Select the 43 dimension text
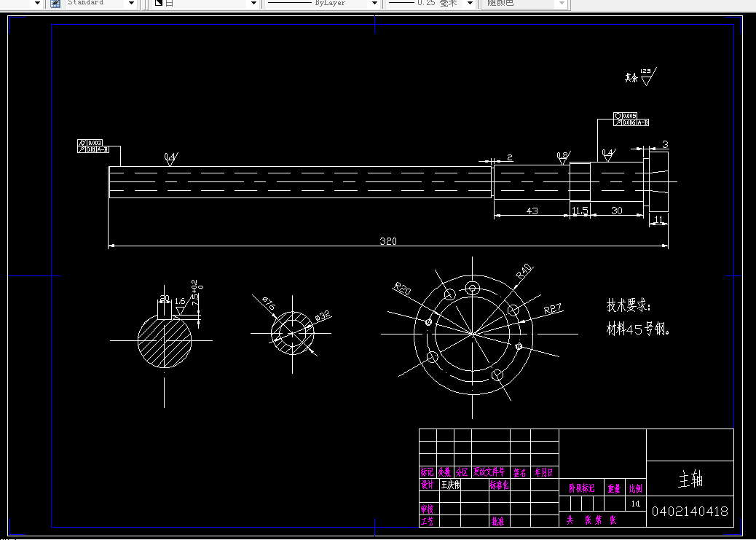 [x=532, y=211]
